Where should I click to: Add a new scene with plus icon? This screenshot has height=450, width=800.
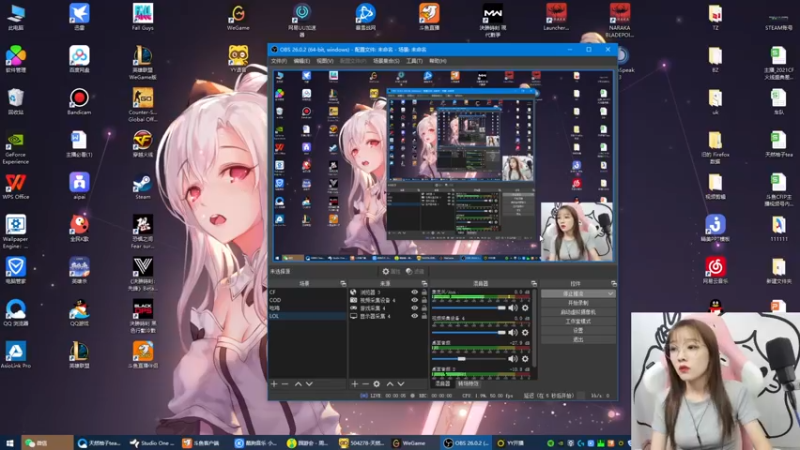[274, 384]
